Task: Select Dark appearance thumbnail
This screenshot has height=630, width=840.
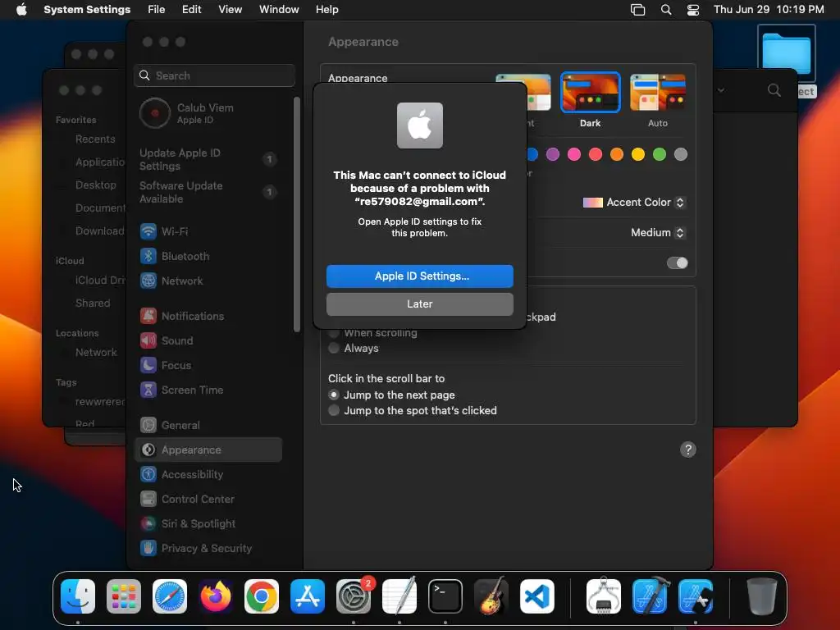Action: (x=591, y=93)
